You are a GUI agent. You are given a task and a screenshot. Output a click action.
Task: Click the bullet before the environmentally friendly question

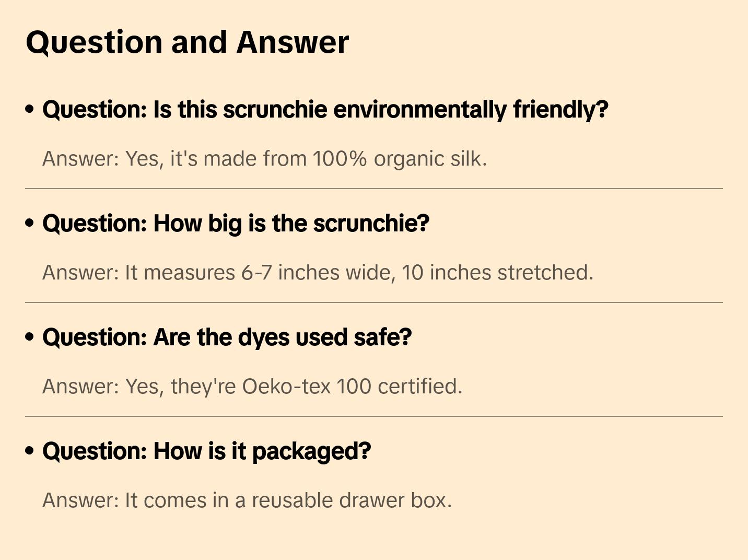(x=30, y=109)
